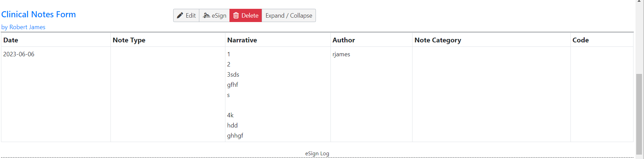The width and height of the screenshot is (644, 159).
Task: Click the scrollbar up arrow
Action: [639, 1]
